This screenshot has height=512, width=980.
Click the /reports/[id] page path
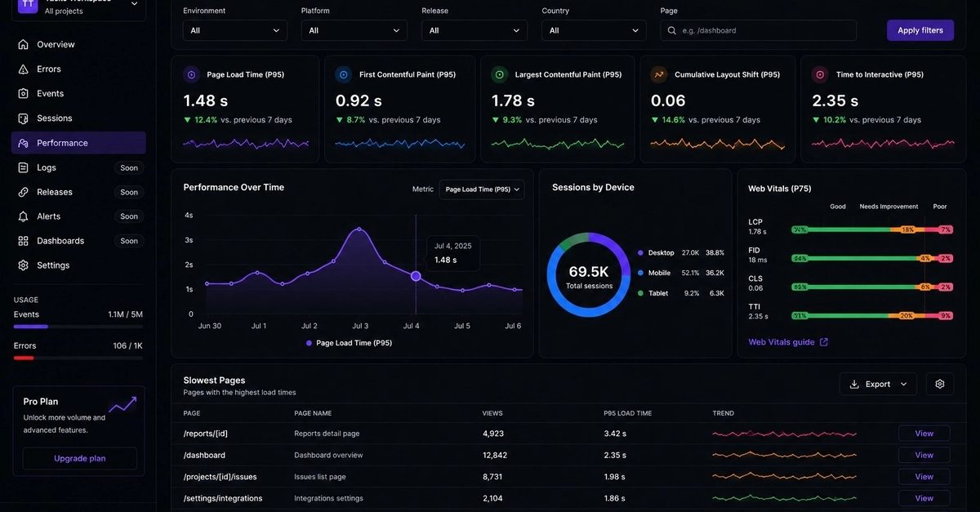point(205,434)
